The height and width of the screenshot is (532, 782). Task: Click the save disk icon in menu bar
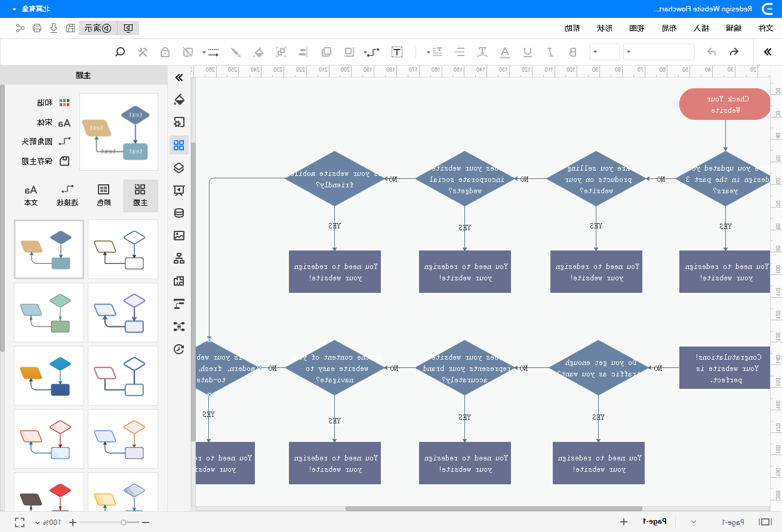point(70,28)
